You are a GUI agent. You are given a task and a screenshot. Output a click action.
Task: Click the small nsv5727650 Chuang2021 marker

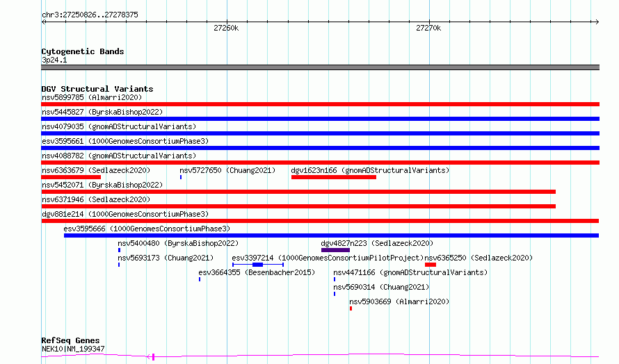coord(181,177)
